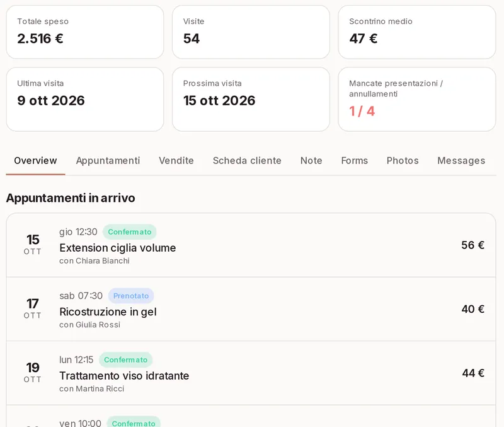Open the Scheda cliente tab
Viewport: 504px width, 427px height.
247,161
